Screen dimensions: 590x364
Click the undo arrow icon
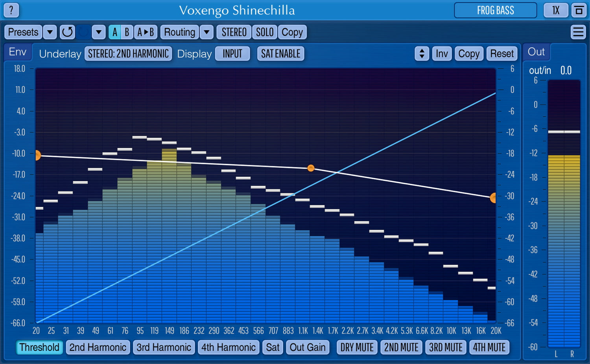click(x=67, y=32)
